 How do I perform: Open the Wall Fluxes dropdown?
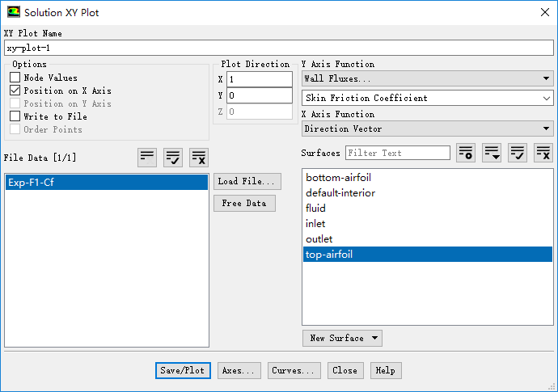(427, 78)
